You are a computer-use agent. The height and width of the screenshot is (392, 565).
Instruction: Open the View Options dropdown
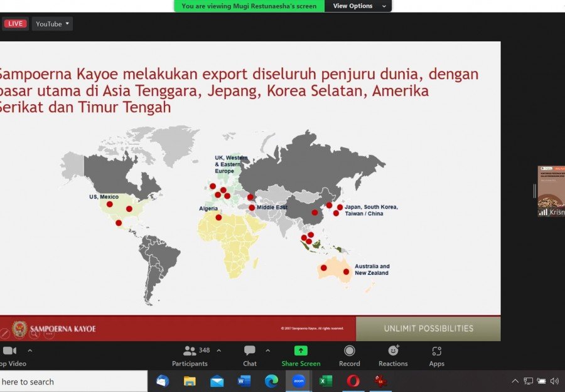358,6
